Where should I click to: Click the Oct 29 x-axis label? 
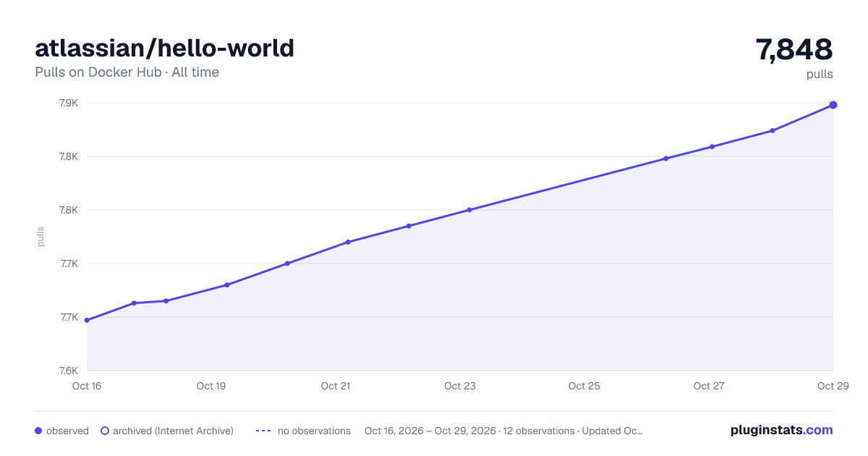tap(833, 386)
